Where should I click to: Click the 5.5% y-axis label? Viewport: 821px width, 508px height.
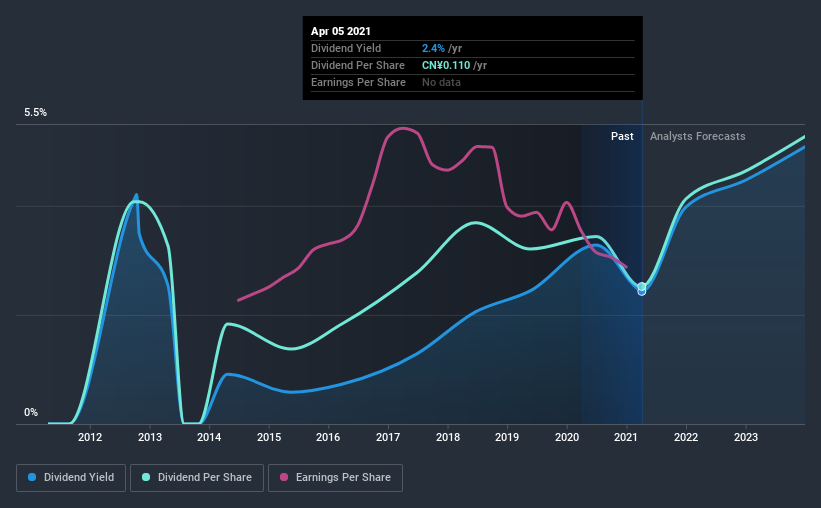pos(36,113)
